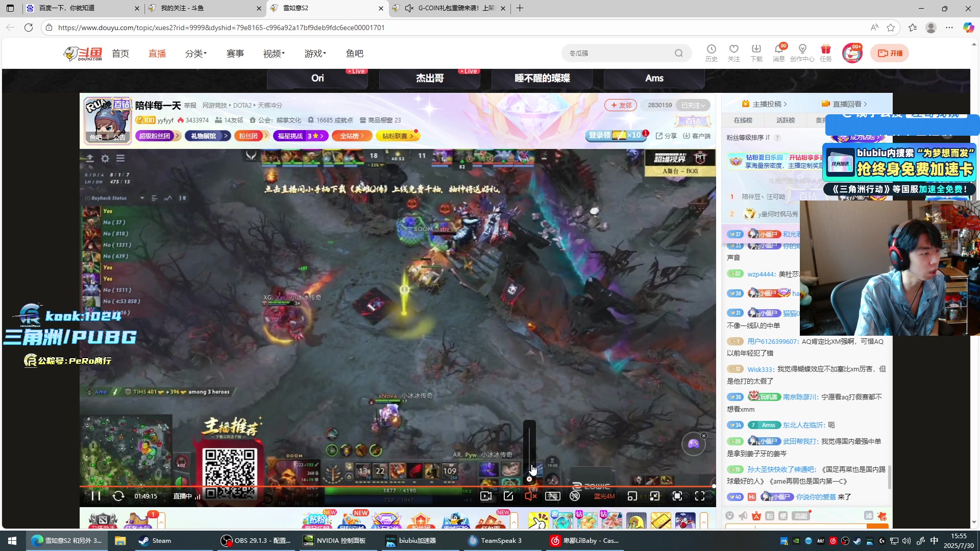This screenshot has width=980, height=551.
Task: Switch to 睡不醒的璨璨 channel tab
Action: [542, 79]
